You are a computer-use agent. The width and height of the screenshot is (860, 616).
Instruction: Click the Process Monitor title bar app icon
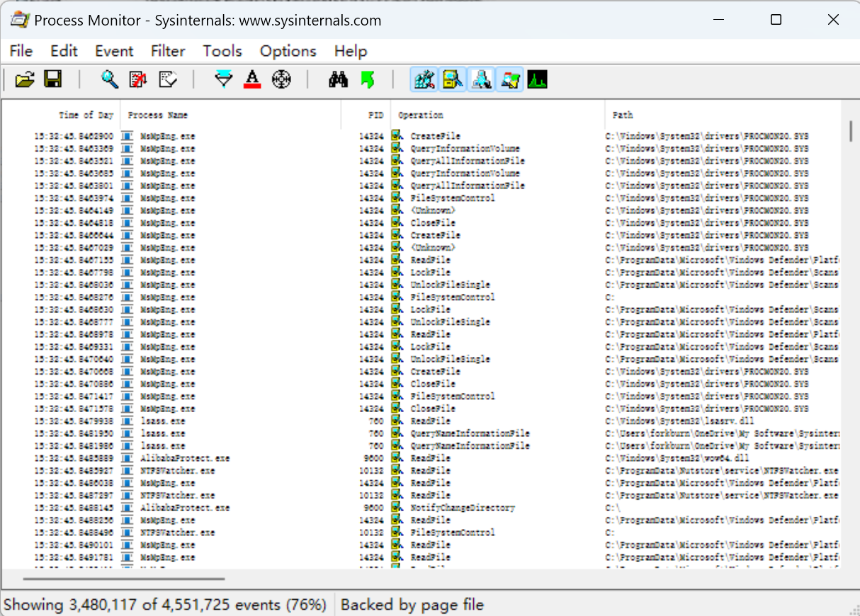pos(19,20)
